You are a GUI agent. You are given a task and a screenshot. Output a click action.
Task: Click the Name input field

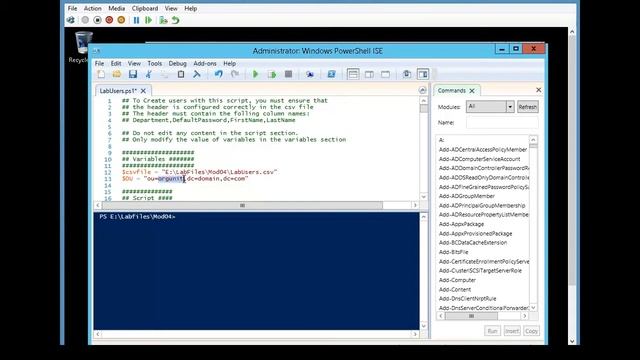pyautogui.click(x=502, y=122)
